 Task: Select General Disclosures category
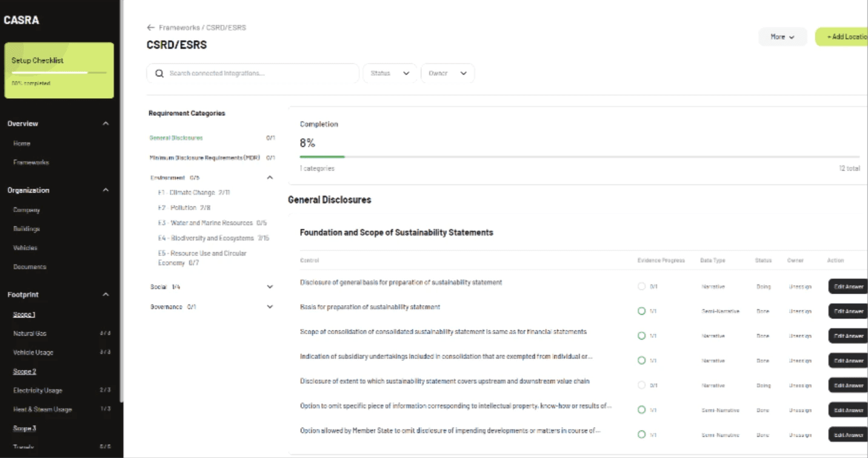[176, 138]
